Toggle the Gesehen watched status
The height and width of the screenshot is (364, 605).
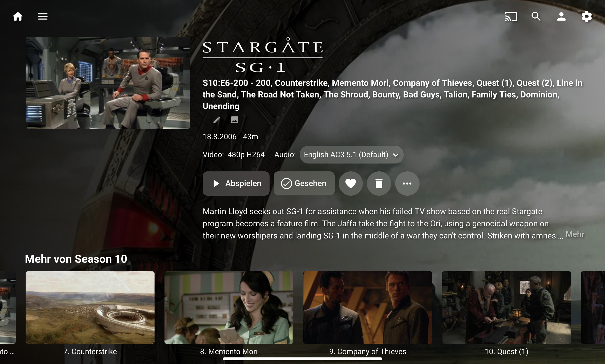[x=304, y=184]
